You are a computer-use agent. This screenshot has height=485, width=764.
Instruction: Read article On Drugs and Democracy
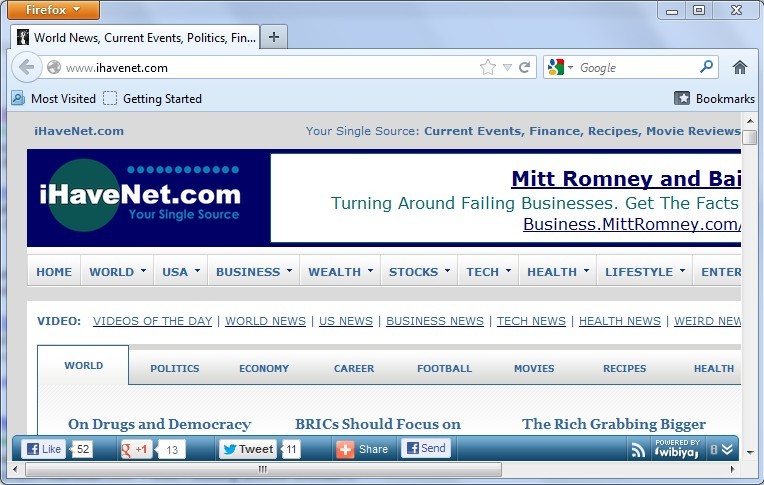click(159, 424)
